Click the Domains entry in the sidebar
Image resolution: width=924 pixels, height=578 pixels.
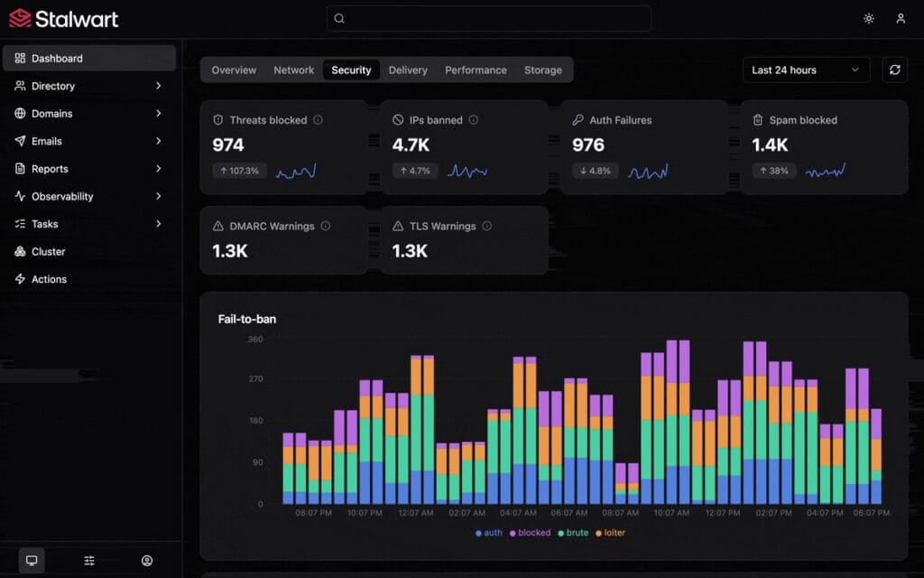(x=51, y=113)
